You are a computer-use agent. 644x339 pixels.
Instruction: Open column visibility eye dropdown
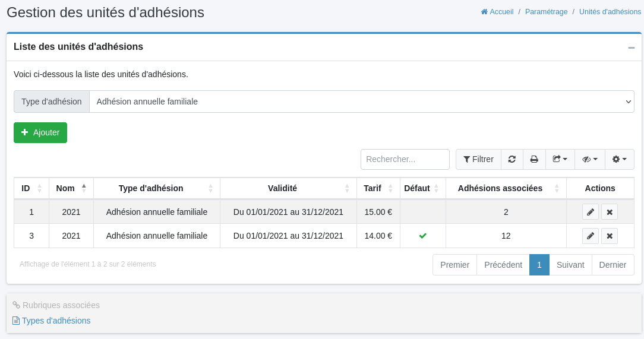589,159
